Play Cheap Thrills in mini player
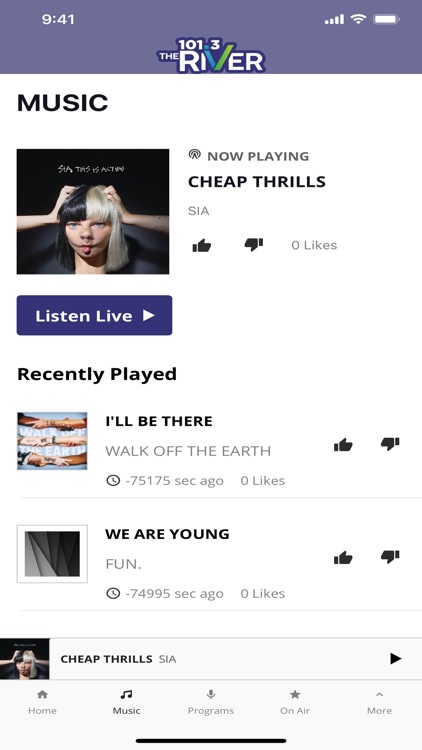The width and height of the screenshot is (422, 750). click(x=395, y=659)
